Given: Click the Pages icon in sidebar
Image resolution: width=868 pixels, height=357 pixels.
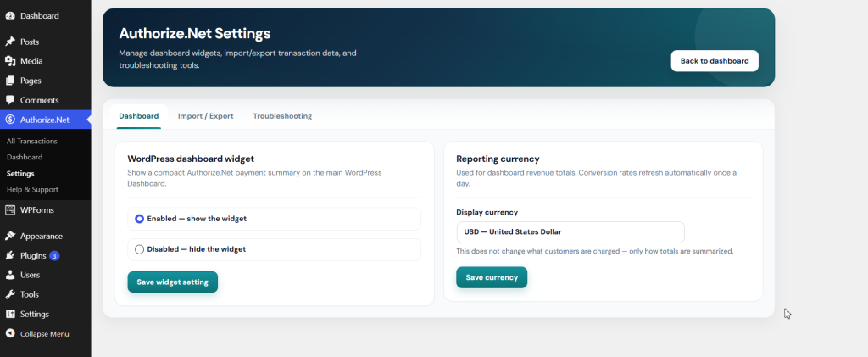Looking at the screenshot, I should [x=10, y=81].
